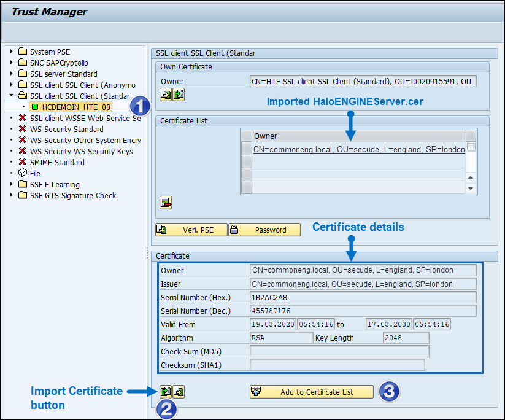Click System PSE folder icon
Viewport: 505px width, 420px height.
(23, 52)
